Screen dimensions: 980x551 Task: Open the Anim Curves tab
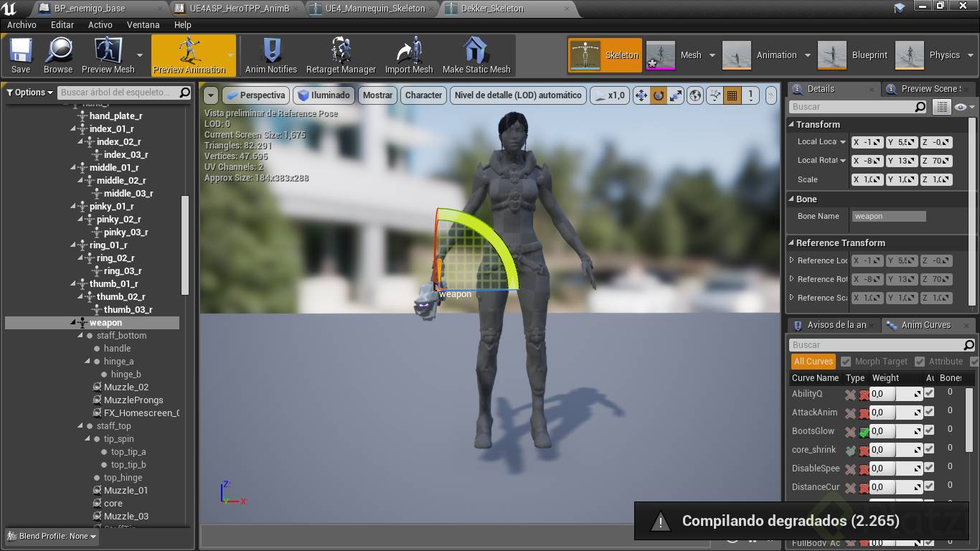926,325
